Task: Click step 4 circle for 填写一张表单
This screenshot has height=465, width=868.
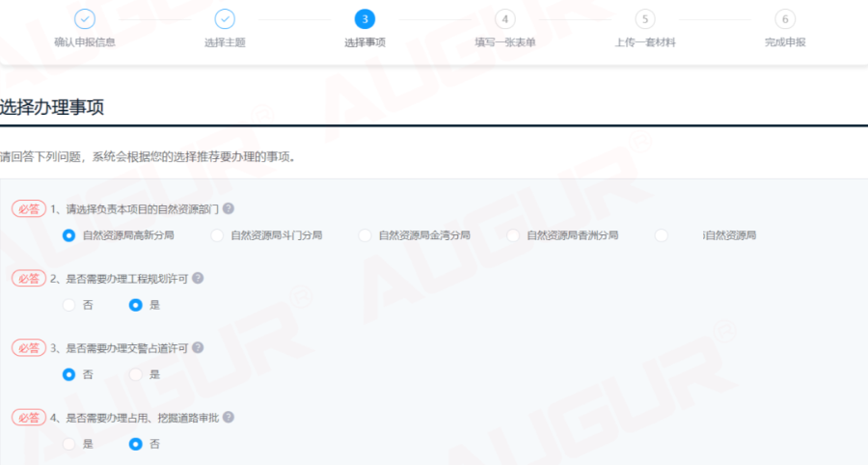Action: point(504,19)
